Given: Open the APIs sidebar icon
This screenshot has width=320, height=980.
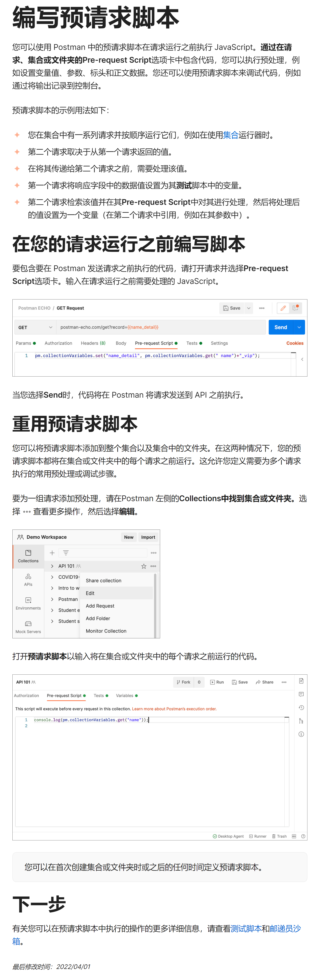Looking at the screenshot, I should click(28, 580).
